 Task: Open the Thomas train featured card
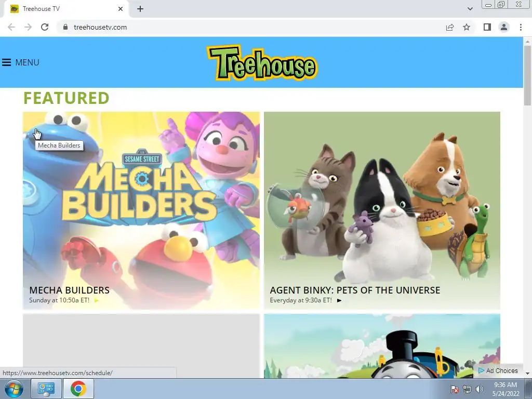pos(382,345)
